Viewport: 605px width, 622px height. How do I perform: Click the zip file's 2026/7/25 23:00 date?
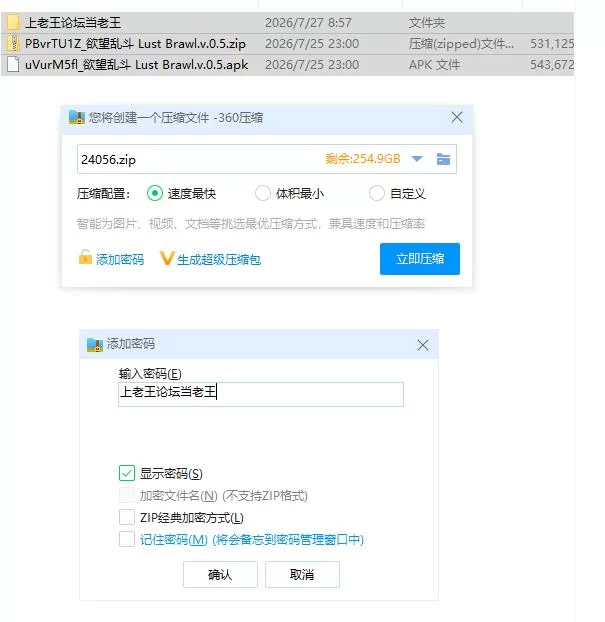(312, 44)
